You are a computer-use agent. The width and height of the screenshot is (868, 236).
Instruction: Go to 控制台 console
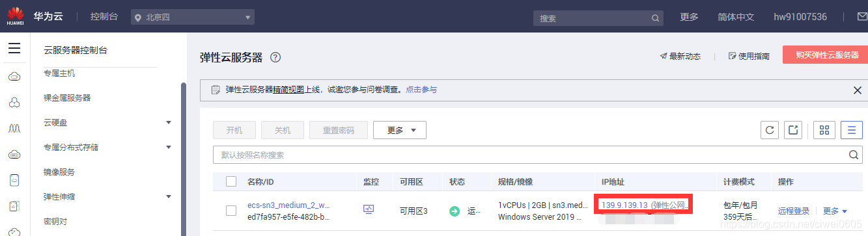coord(104,16)
